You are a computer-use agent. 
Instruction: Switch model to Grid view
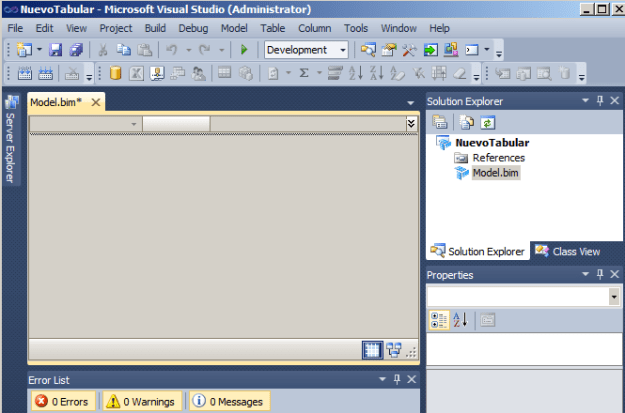coord(372,350)
